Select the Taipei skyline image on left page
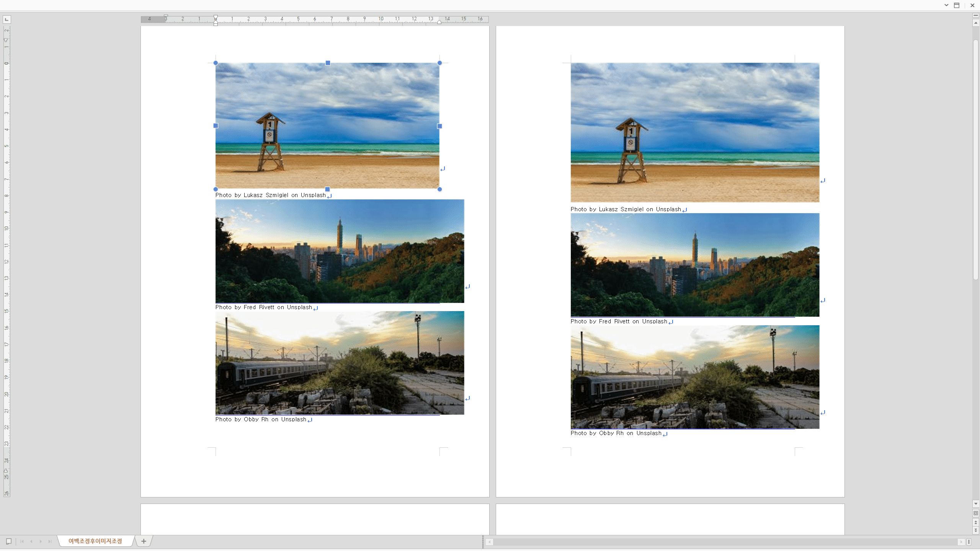This screenshot has width=980, height=551. click(x=340, y=251)
